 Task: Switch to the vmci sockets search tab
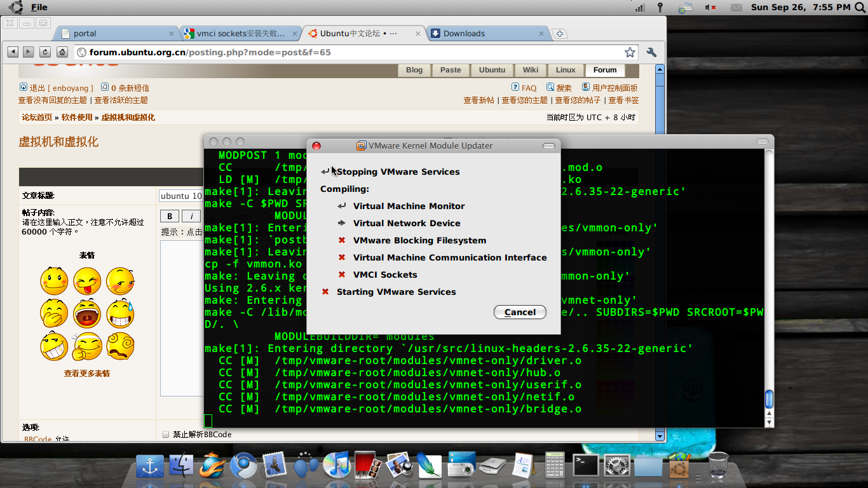241,34
